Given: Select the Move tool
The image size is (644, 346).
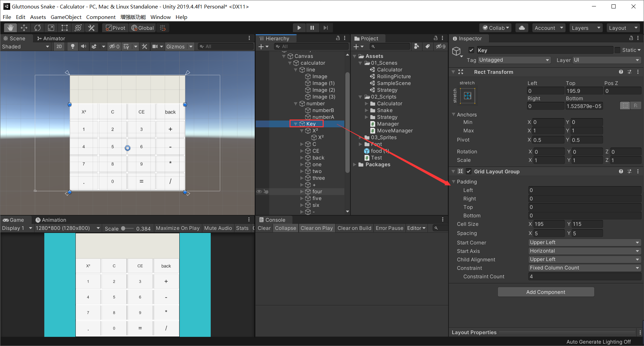Looking at the screenshot, I should click(24, 27).
